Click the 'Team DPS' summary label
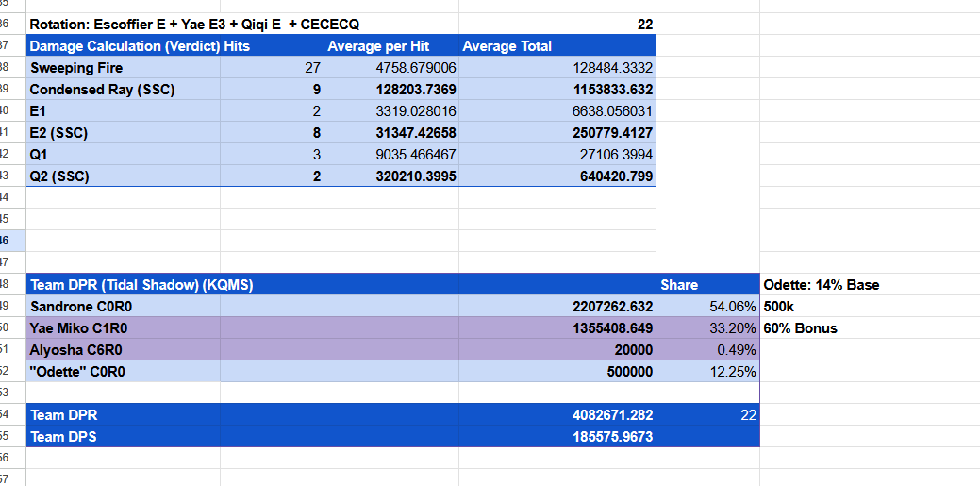980x486 pixels. [124, 436]
